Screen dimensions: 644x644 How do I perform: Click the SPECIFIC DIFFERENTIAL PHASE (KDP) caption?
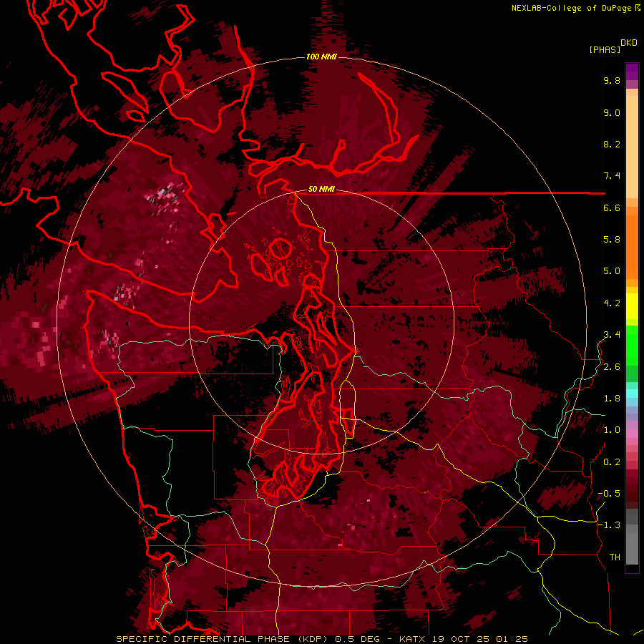click(223, 639)
